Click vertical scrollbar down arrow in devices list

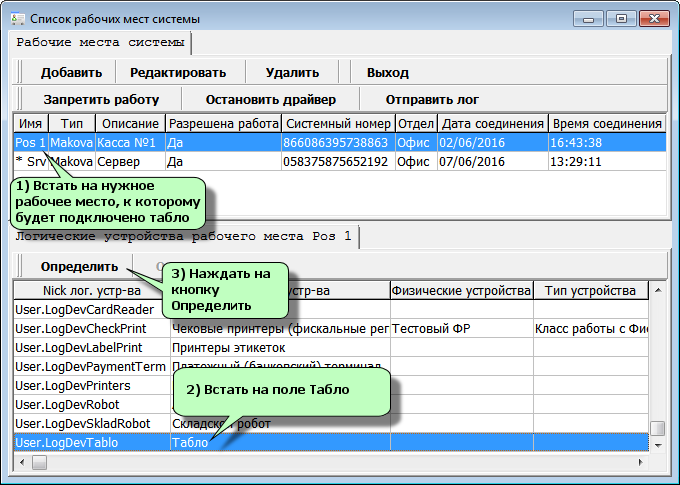(x=657, y=443)
